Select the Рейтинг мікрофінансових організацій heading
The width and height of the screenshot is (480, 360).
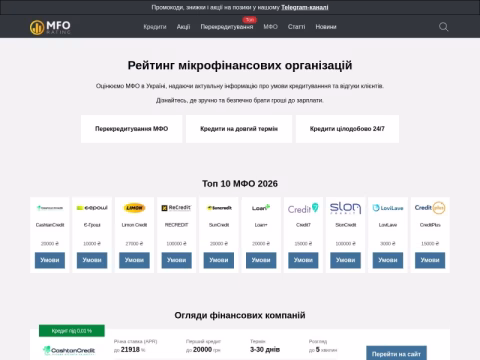click(240, 65)
